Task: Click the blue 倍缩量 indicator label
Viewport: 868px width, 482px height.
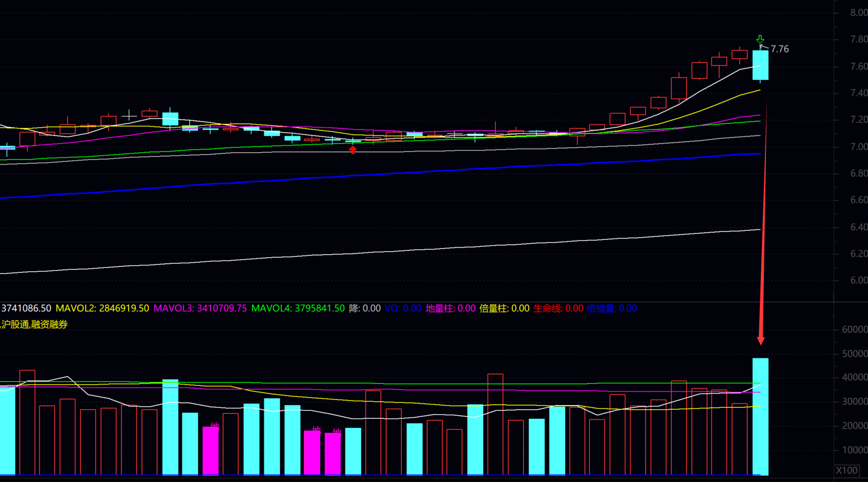Action: point(612,308)
